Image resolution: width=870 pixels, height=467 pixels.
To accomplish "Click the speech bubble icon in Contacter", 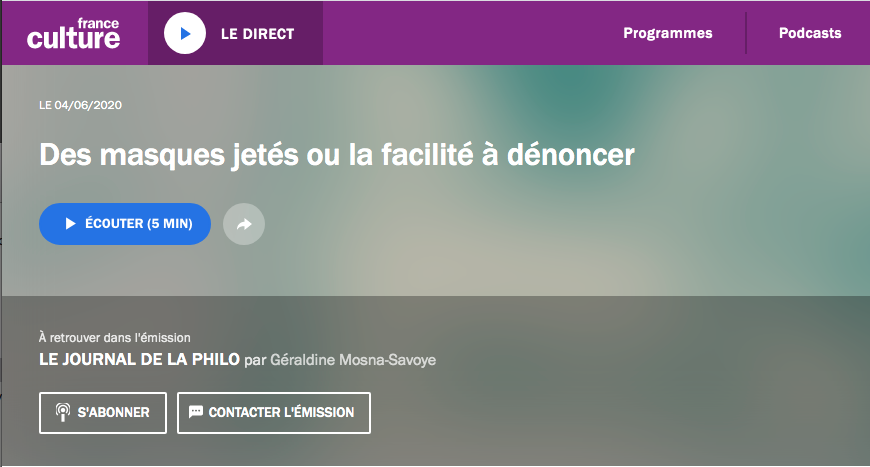I will tap(196, 412).
